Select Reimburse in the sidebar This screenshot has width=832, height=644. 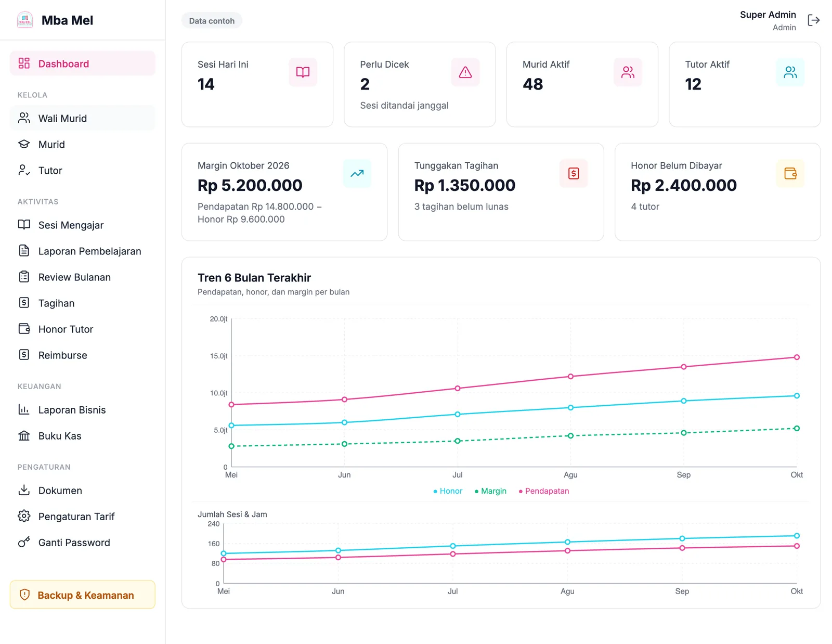[x=83, y=355]
